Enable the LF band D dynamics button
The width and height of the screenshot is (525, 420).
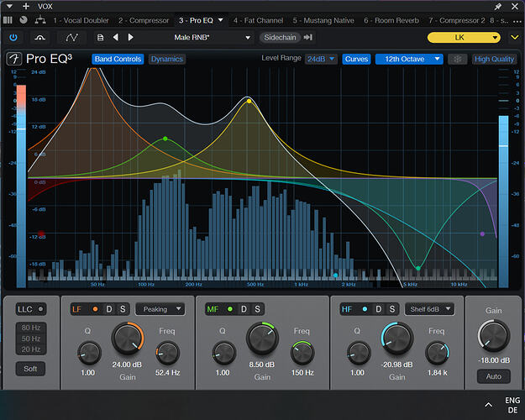click(x=109, y=309)
